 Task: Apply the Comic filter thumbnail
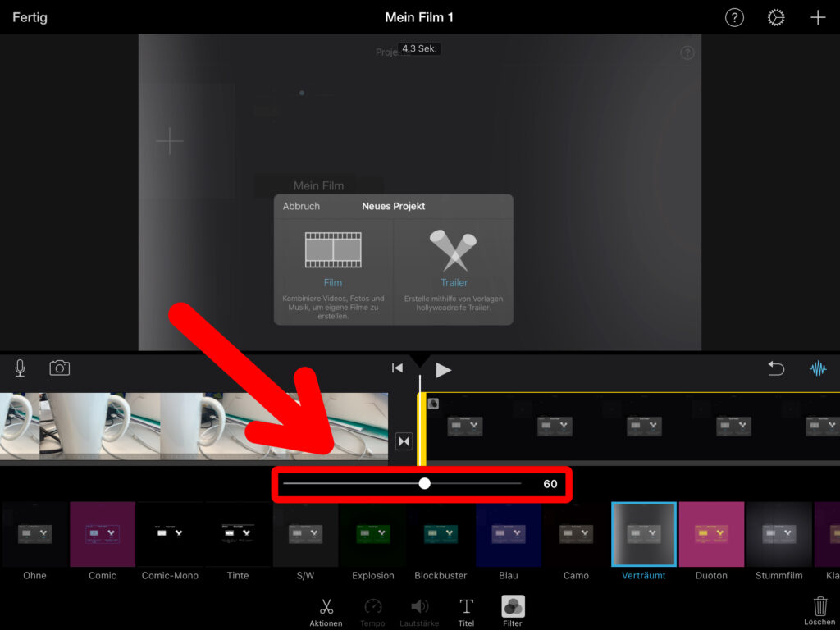103,534
